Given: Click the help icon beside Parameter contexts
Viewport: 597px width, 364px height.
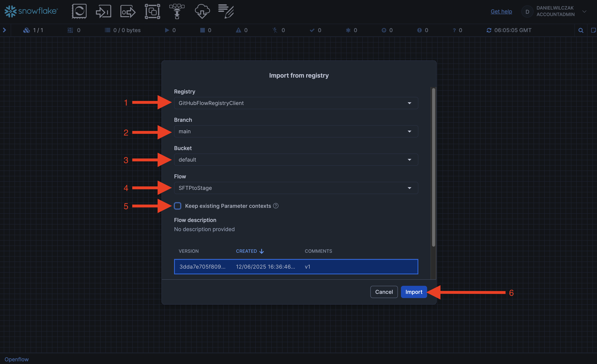Looking at the screenshot, I should click(x=276, y=206).
